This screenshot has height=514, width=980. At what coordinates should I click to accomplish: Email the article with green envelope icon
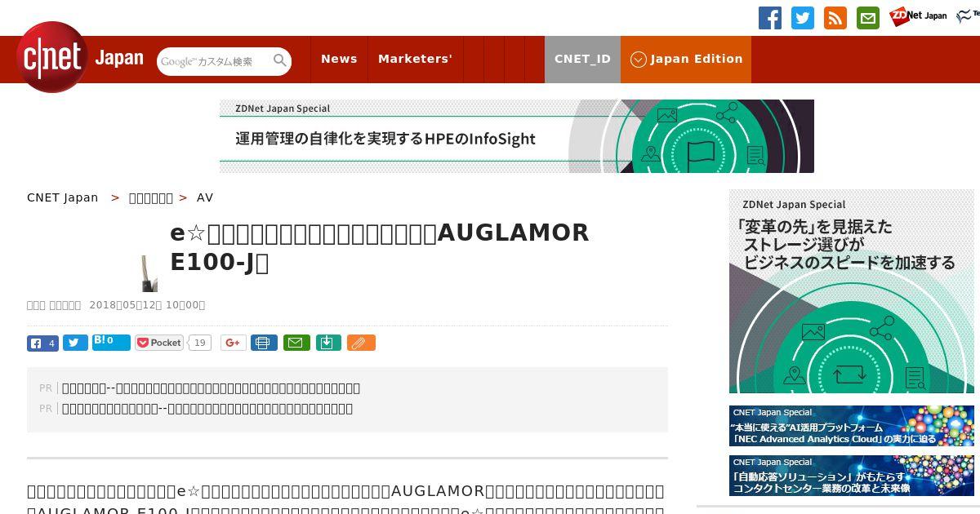[x=296, y=343]
